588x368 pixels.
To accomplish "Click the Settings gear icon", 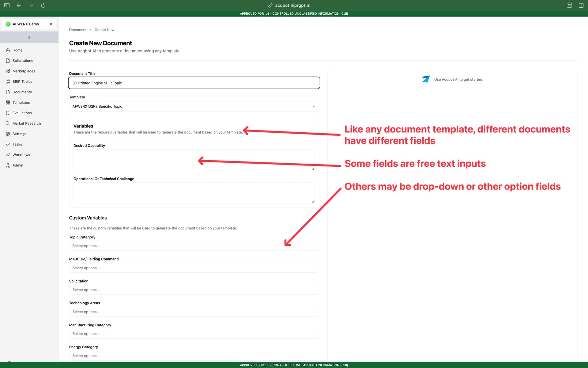I will 8,134.
